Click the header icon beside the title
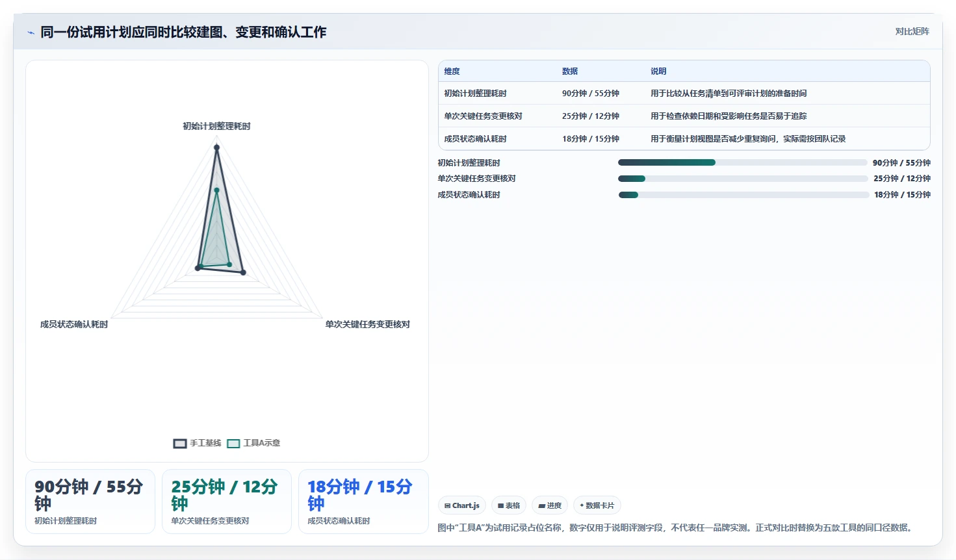Screen dimensions: 956x560 tap(31, 32)
